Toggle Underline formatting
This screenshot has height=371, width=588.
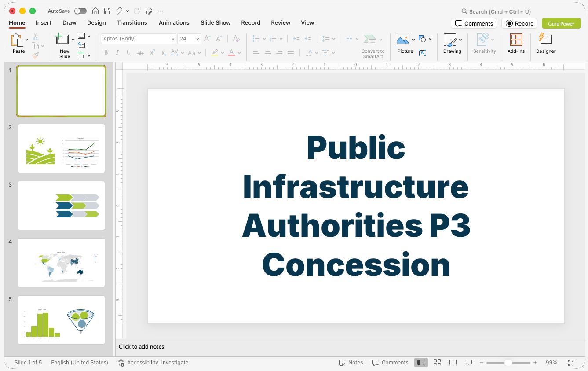[x=129, y=53]
